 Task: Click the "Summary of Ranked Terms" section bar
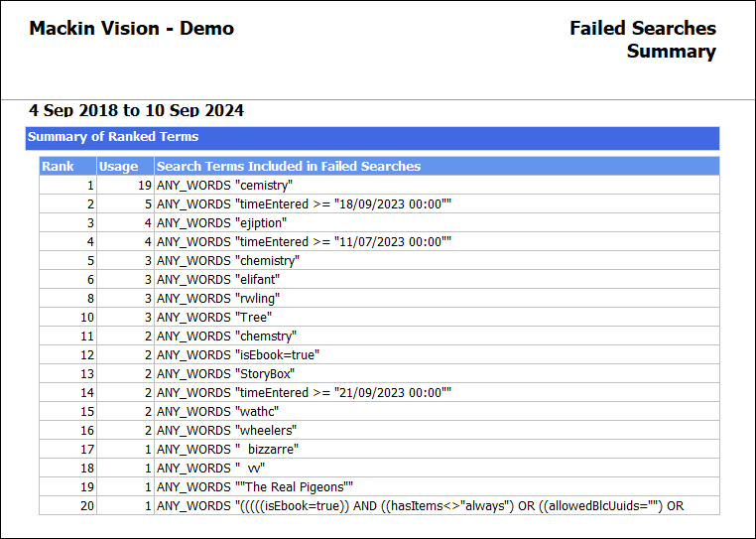coord(372,138)
